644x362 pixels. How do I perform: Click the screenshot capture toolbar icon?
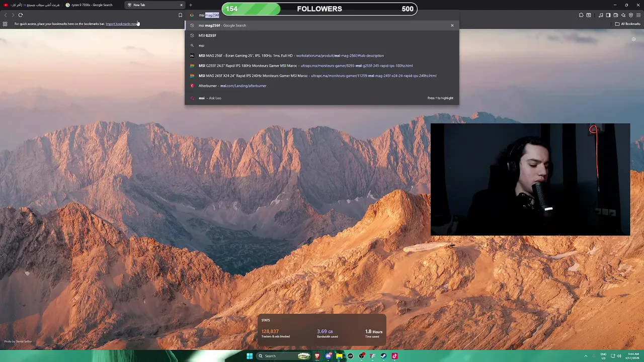pyautogui.click(x=589, y=15)
